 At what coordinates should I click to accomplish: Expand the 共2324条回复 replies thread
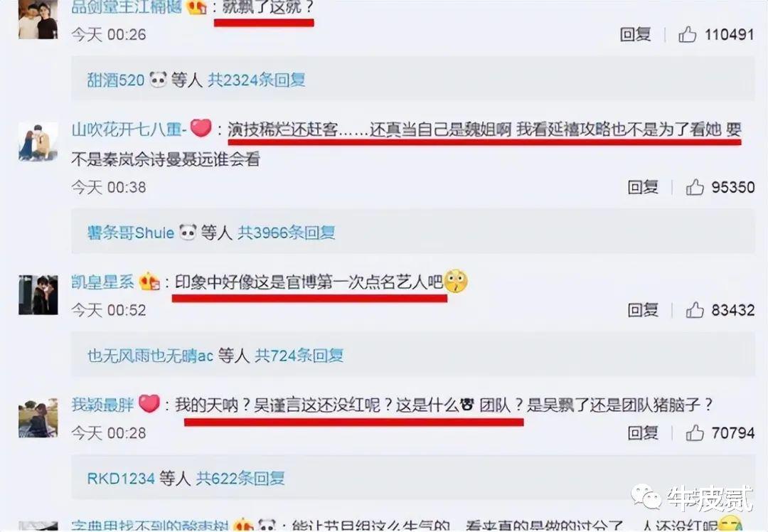[x=257, y=80]
